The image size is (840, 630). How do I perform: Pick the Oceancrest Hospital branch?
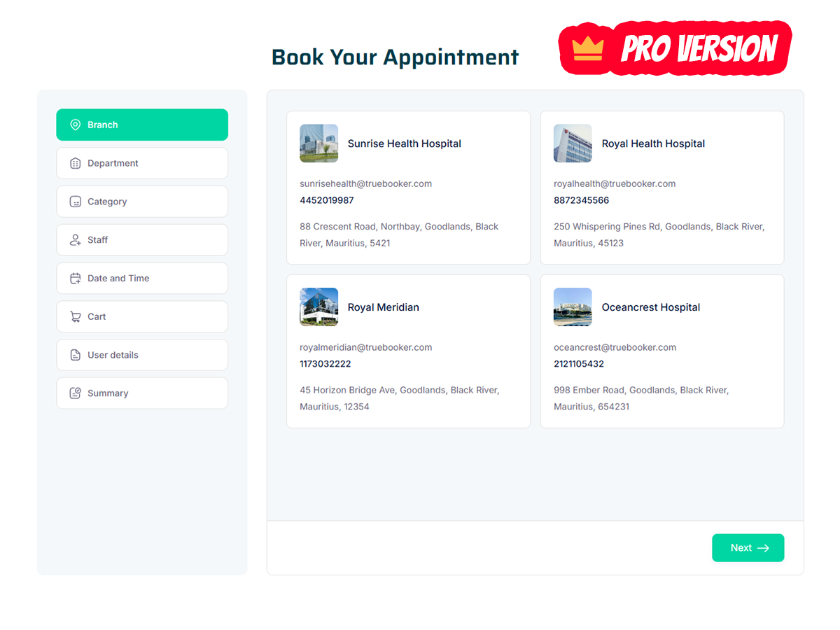[x=661, y=351]
